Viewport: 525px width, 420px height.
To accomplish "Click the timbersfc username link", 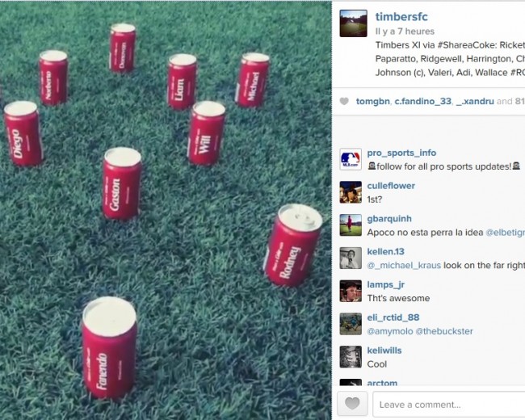I will [401, 16].
